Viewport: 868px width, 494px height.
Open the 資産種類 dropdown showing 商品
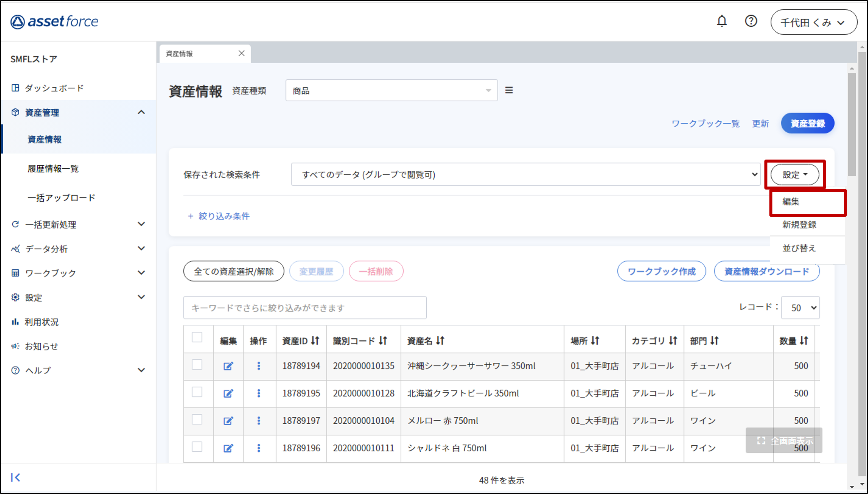click(x=391, y=90)
